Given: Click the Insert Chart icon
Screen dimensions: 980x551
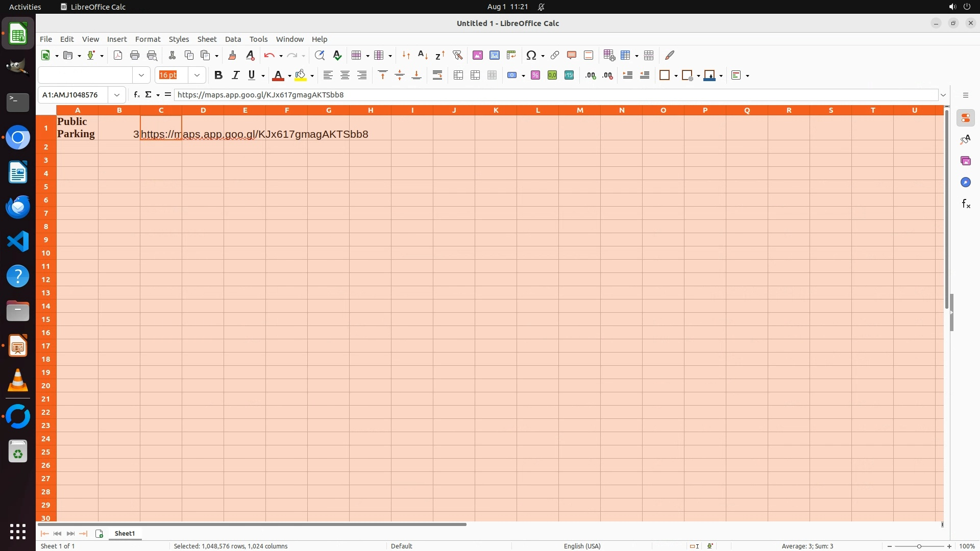Looking at the screenshot, I should coord(495,55).
